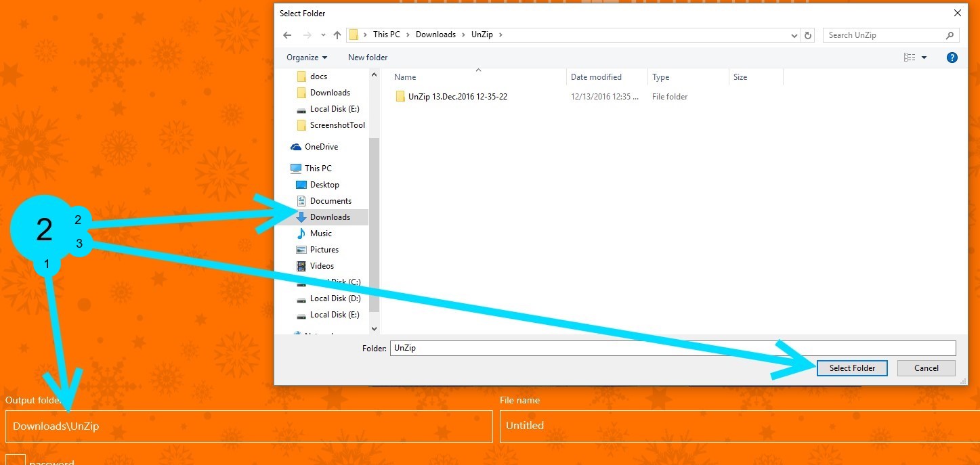Click the This PC monitor icon

pos(295,169)
